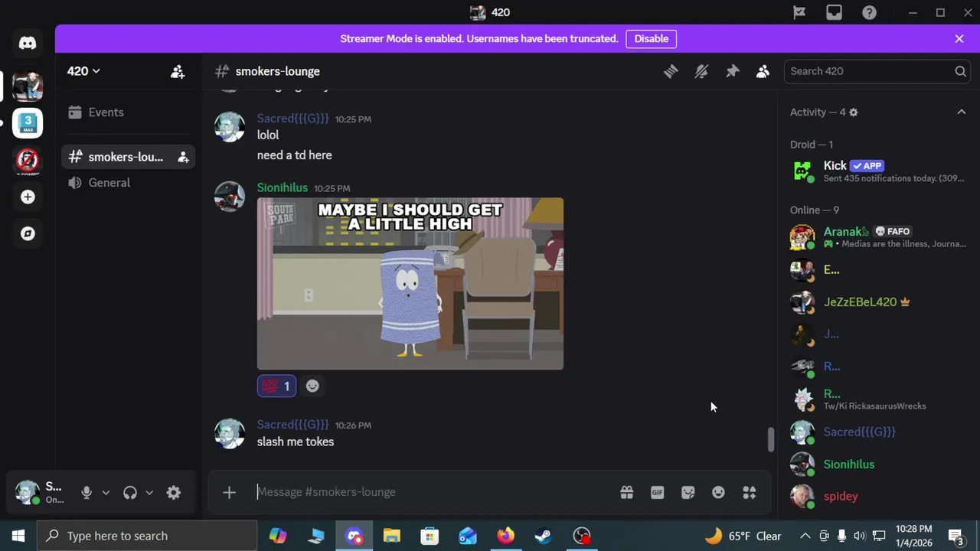Add reaction smiley under South Park GIF
Viewport: 980px width, 551px height.
312,386
